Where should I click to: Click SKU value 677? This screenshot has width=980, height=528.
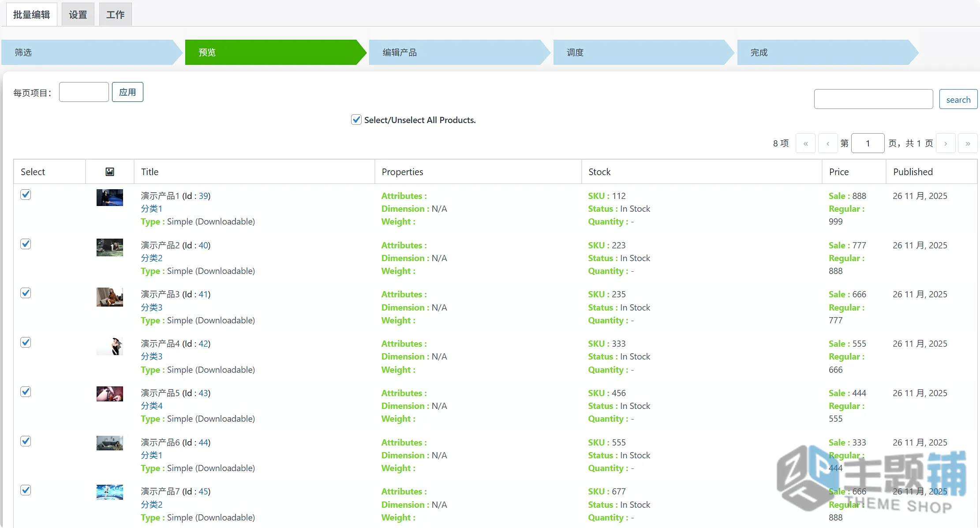tap(619, 491)
